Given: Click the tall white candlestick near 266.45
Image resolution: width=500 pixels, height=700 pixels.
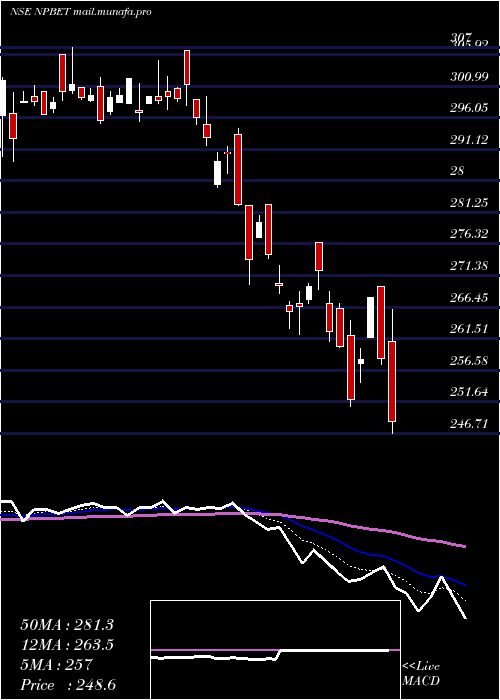Looking at the screenshot, I should click(x=371, y=317).
